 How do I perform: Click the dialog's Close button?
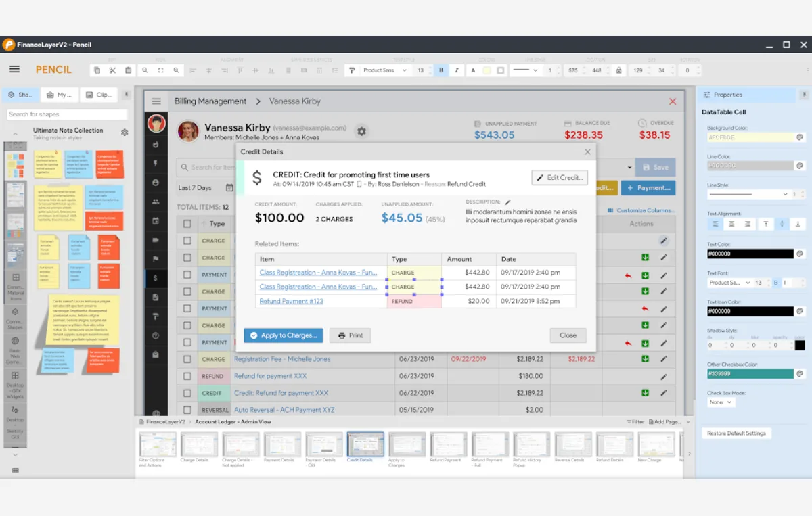[x=568, y=335]
